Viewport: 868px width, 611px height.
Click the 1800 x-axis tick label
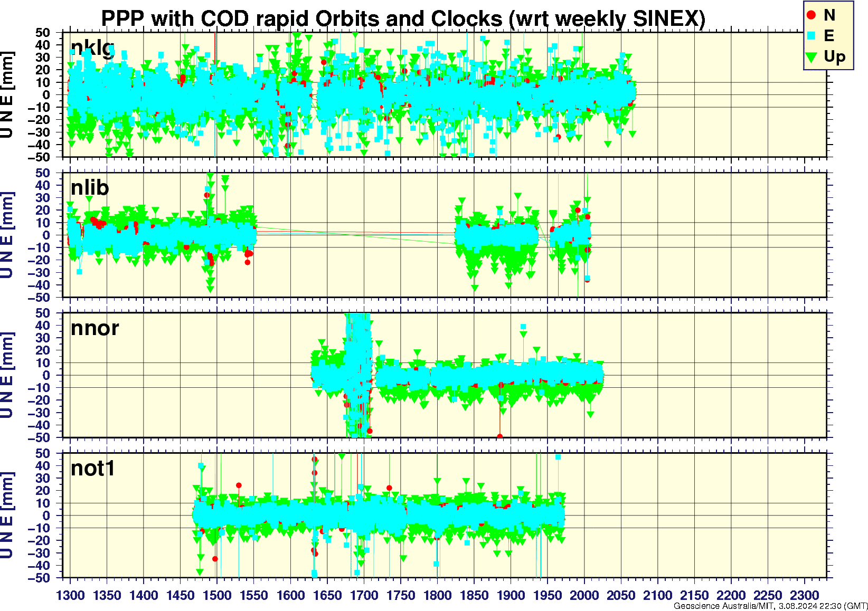pos(437,595)
